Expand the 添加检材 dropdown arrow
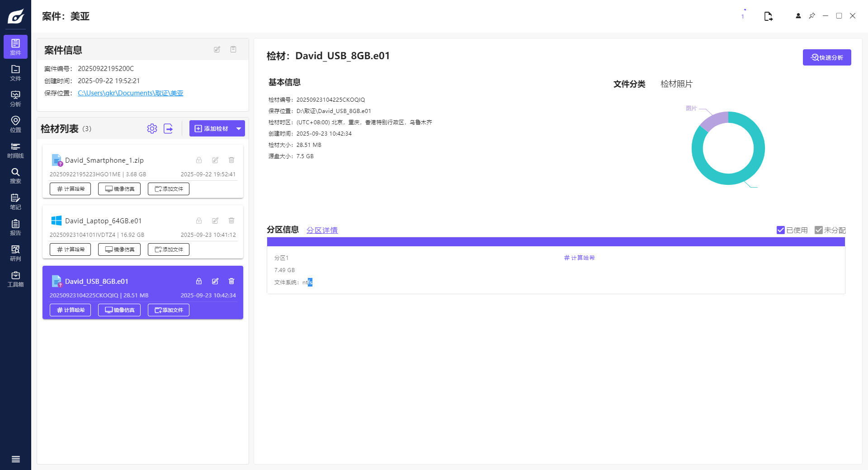 point(239,129)
